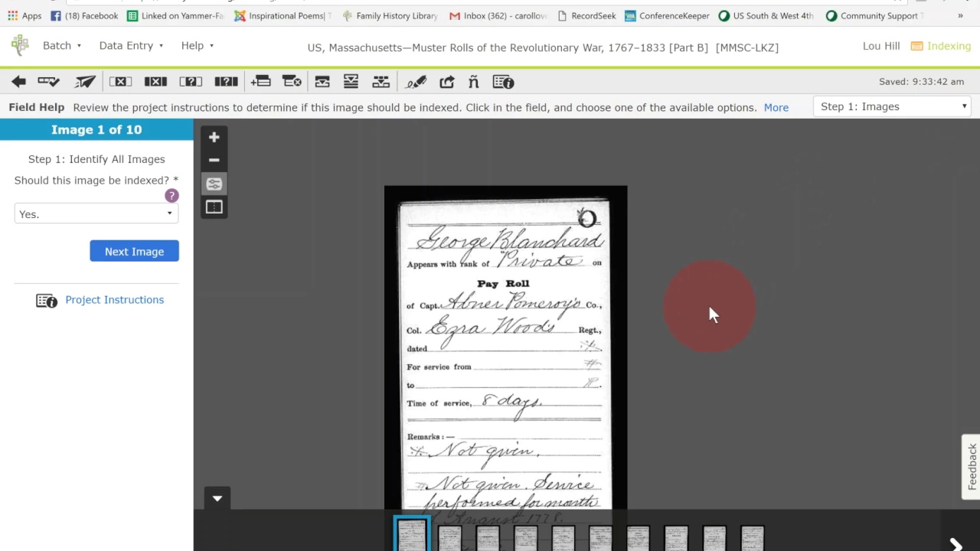Click the More link in Field Help
The width and height of the screenshot is (980, 551).
click(x=776, y=108)
